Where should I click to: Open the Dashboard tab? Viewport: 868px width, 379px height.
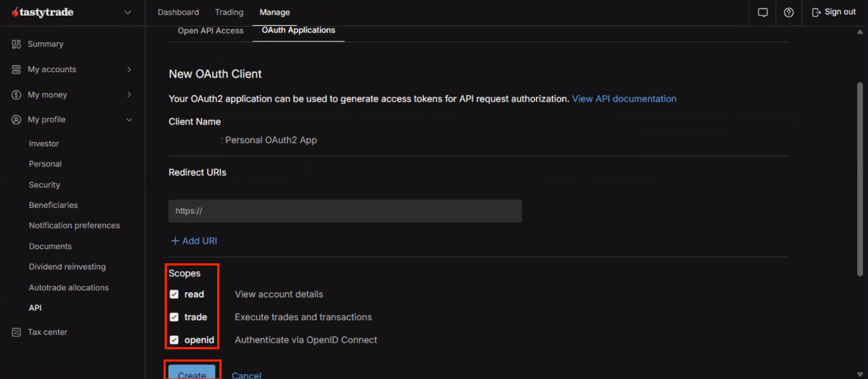pos(178,12)
